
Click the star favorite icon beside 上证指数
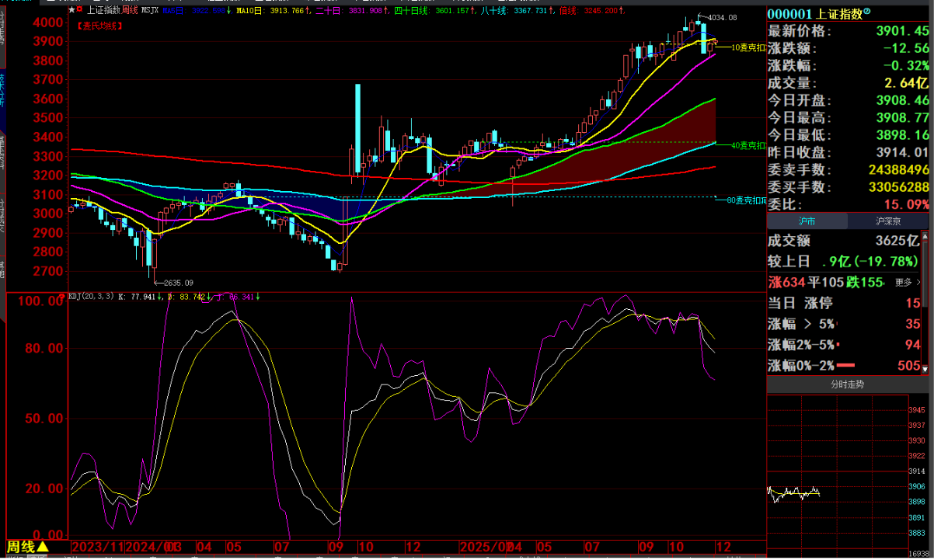[71, 10]
